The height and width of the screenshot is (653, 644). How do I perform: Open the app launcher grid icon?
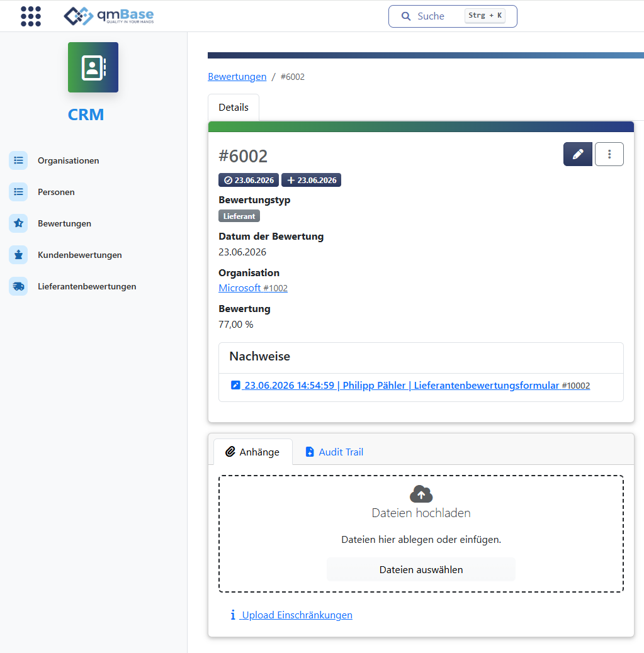(x=31, y=16)
